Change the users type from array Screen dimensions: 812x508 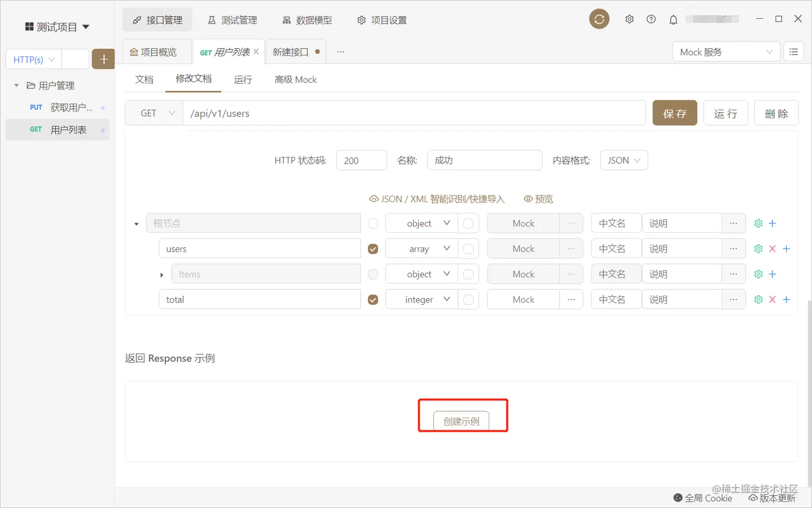[422, 248]
